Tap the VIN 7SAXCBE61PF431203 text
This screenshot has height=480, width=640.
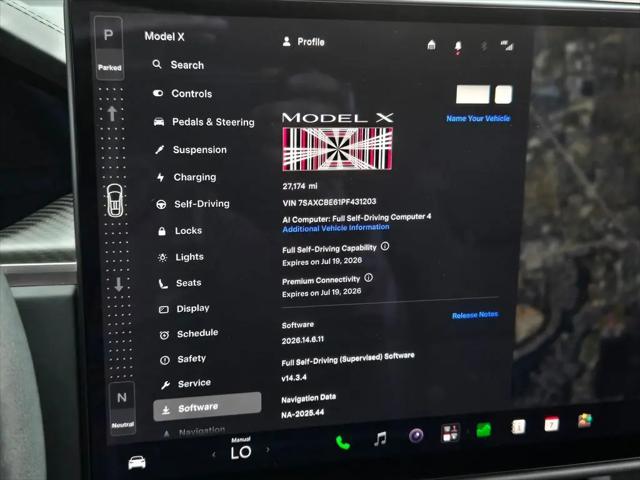tap(329, 202)
